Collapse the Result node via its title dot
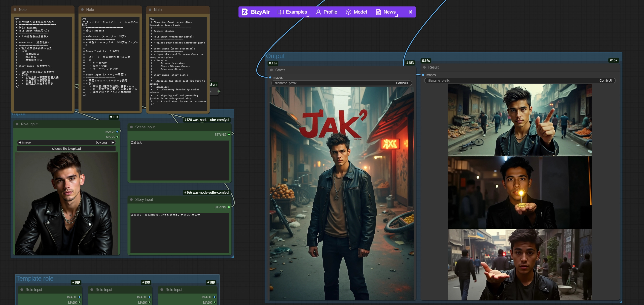 pyautogui.click(x=424, y=67)
